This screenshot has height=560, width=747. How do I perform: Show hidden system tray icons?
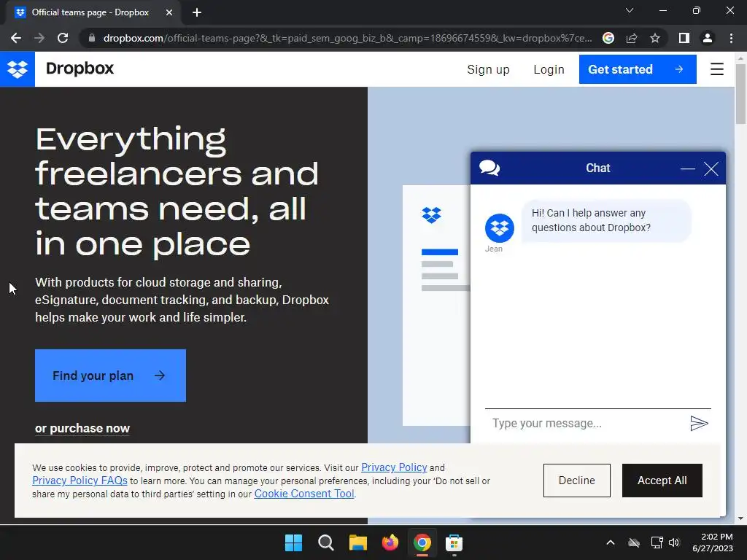(x=611, y=542)
